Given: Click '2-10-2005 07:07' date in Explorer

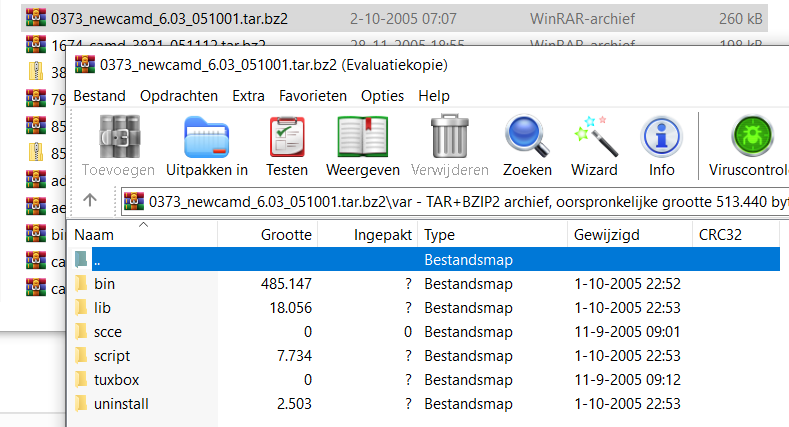Looking at the screenshot, I should tap(403, 19).
